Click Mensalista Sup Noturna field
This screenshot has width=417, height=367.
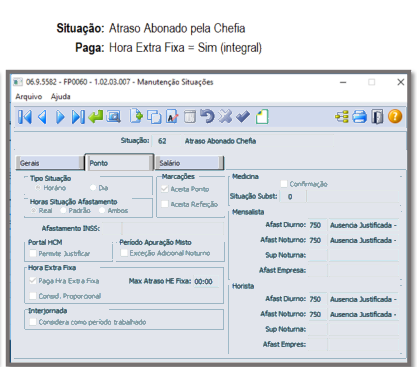click(x=317, y=255)
